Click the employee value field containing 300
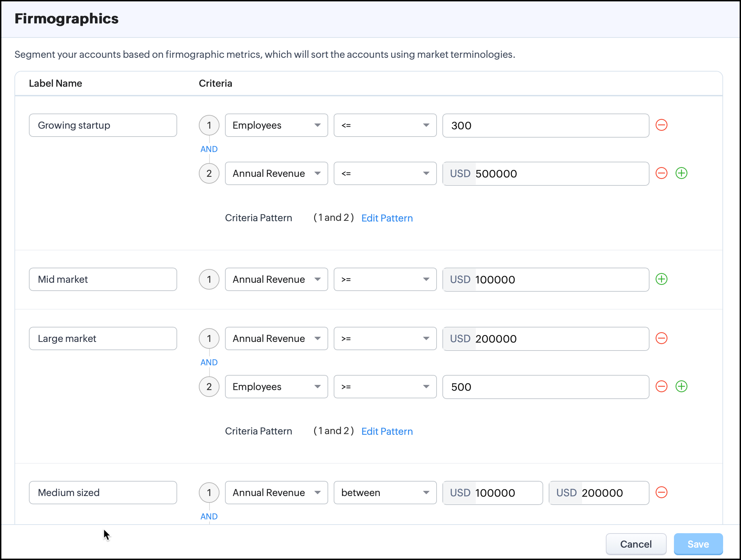Screen dimensions: 741x560 [545, 126]
